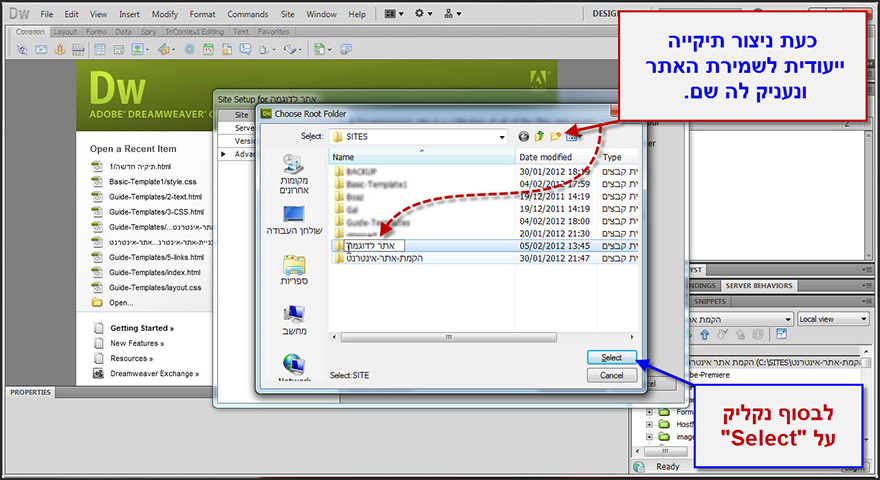Click the Images icon in the Insert bar
The image size is (880, 480).
(x=138, y=49)
